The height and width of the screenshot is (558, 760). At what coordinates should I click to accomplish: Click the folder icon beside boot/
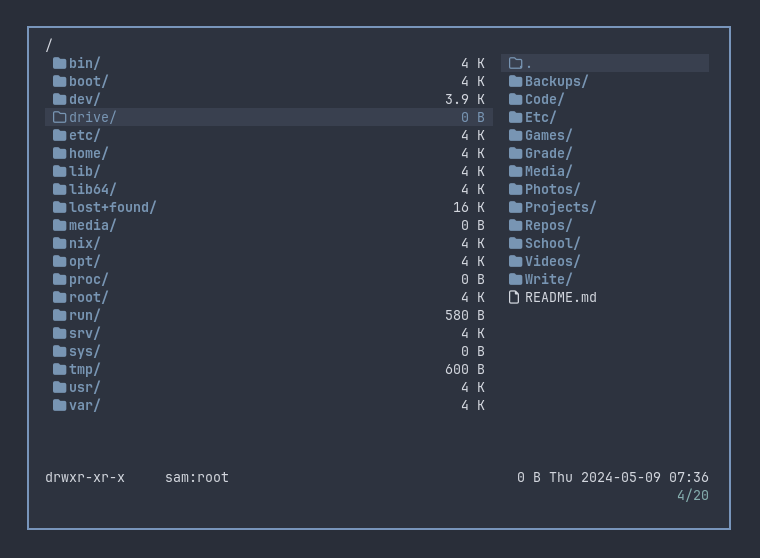59,81
